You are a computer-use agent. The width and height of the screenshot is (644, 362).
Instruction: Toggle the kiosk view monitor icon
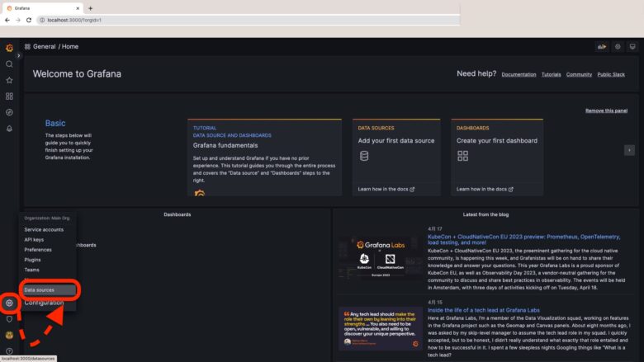point(632,47)
